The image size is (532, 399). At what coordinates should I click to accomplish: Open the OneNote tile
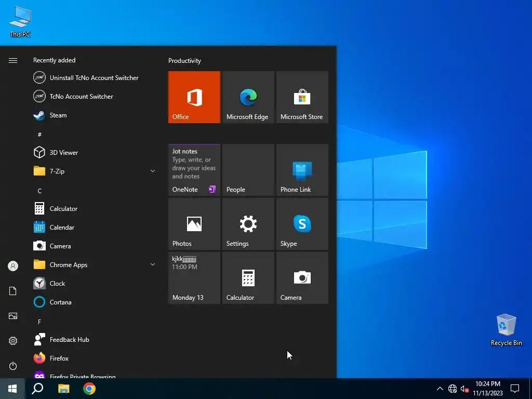point(194,170)
